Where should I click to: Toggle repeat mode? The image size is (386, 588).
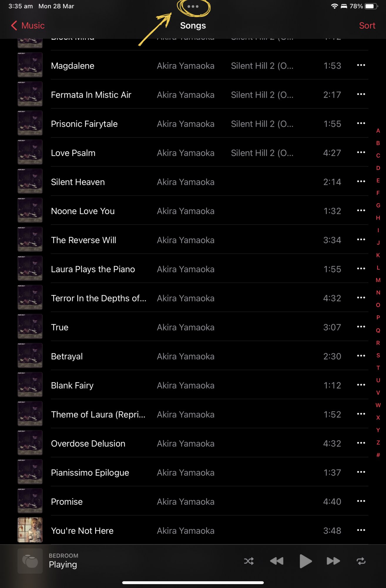point(361,561)
